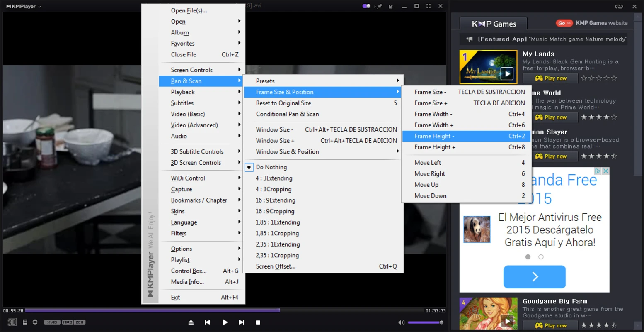Open the playlist panel icon
Image resolution: width=644 pixels, height=332 pixels.
coord(24,322)
